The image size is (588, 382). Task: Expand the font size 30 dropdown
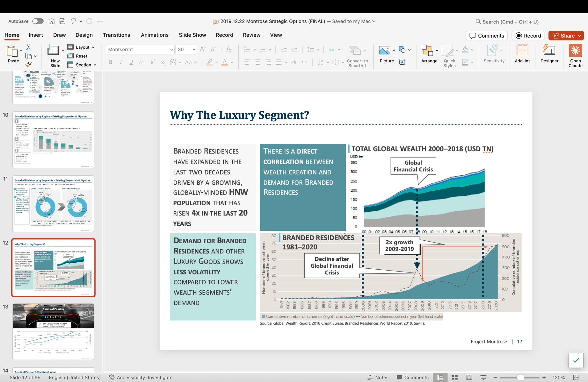194,50
